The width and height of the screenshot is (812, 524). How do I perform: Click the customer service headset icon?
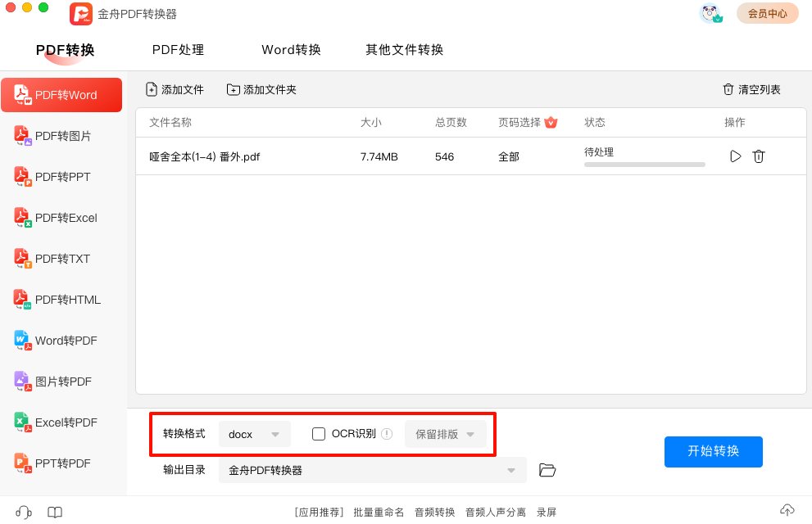24,512
